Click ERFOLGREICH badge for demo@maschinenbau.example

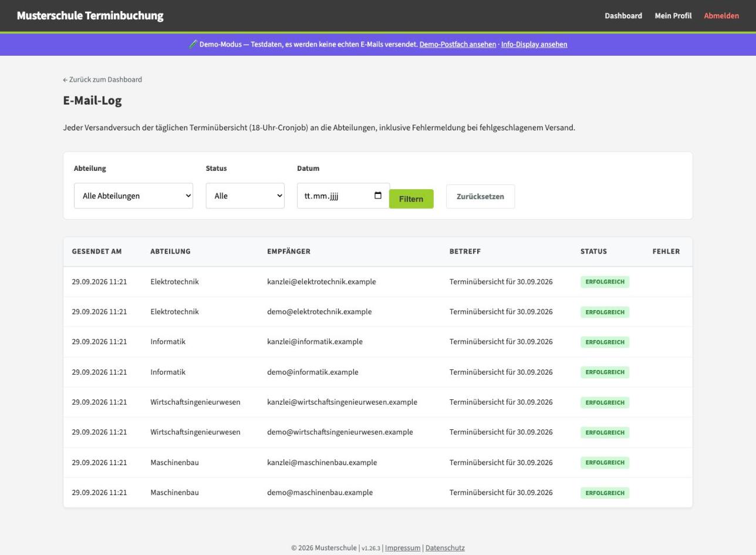tap(605, 493)
